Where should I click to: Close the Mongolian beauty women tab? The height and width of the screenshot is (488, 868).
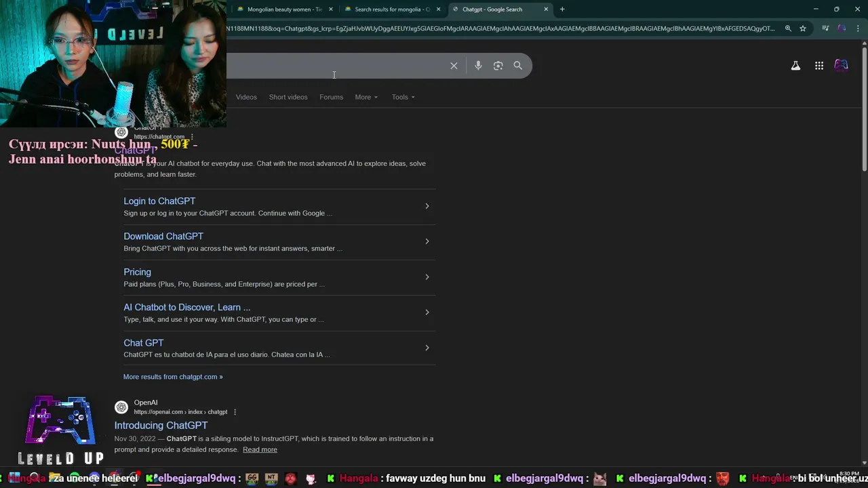point(331,9)
